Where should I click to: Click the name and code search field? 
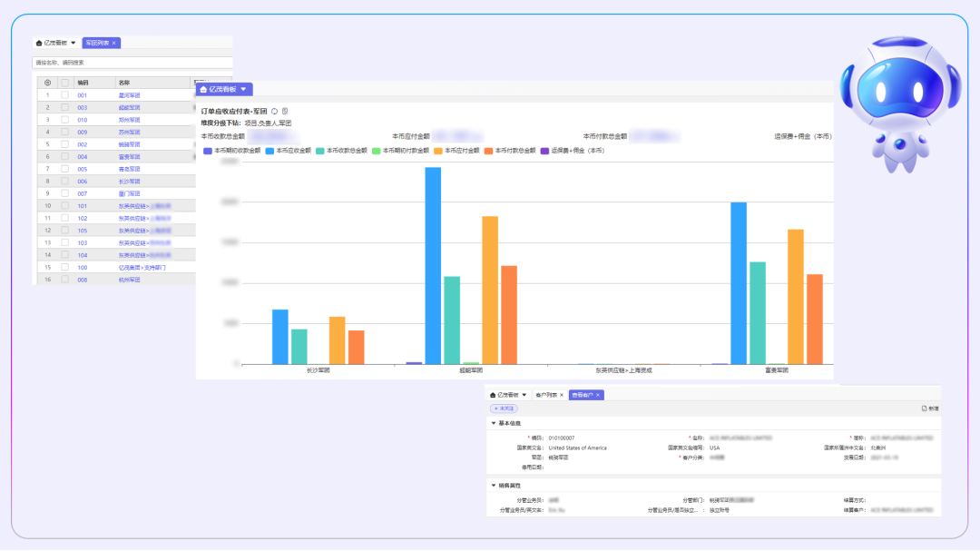coord(127,63)
